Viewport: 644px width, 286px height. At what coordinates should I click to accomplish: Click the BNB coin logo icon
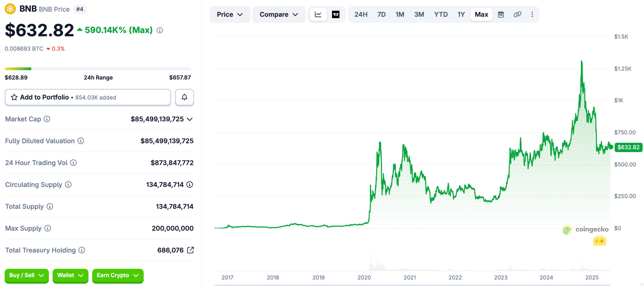(10, 9)
